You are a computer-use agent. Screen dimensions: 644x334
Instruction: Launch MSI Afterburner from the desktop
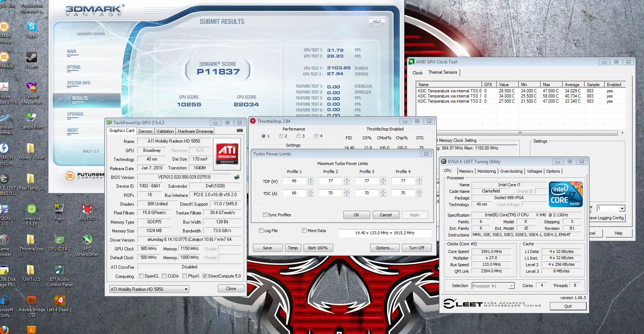(x=87, y=240)
